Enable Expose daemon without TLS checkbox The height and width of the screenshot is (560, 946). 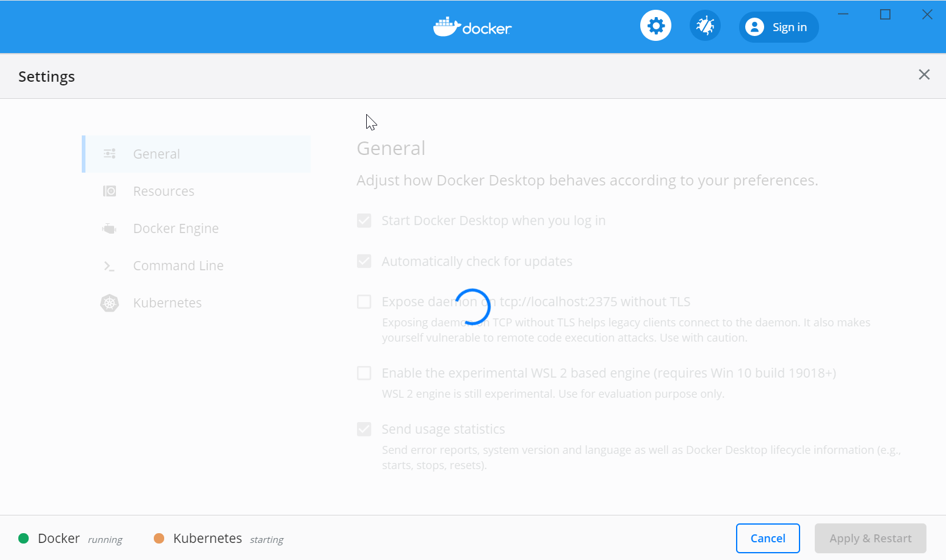click(x=364, y=301)
